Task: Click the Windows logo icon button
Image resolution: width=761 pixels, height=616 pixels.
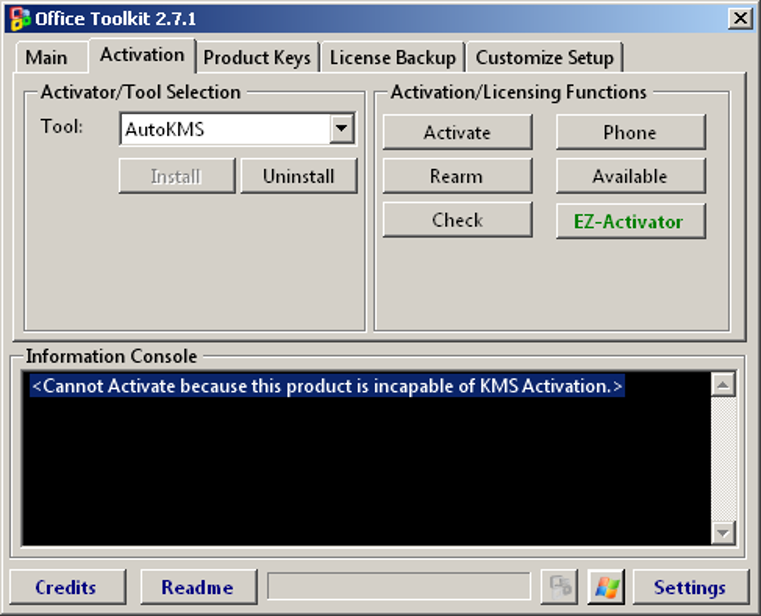Action: 606,587
